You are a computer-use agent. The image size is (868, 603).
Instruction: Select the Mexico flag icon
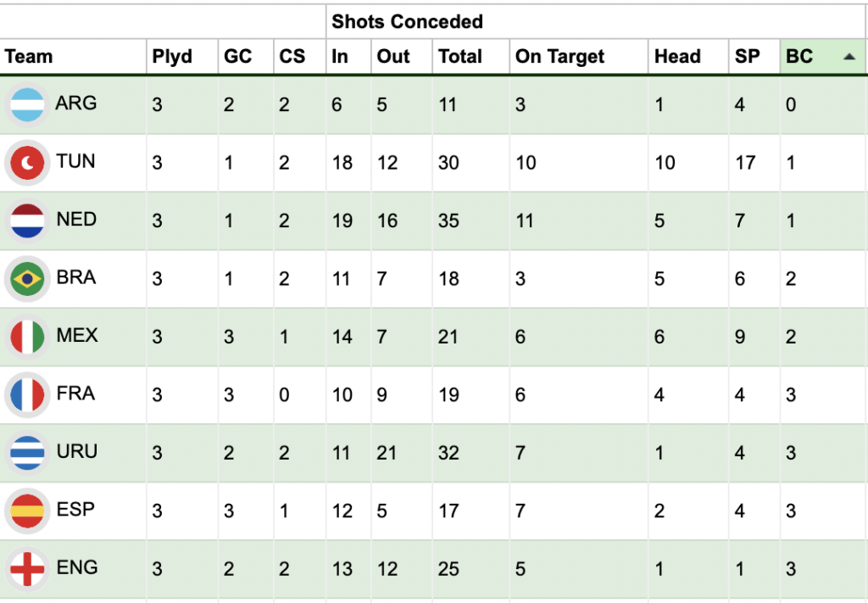click(x=26, y=336)
